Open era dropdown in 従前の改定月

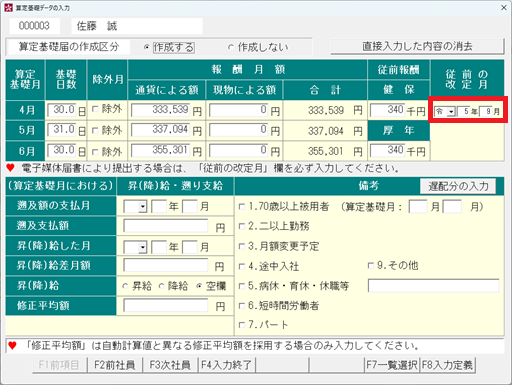[451, 112]
